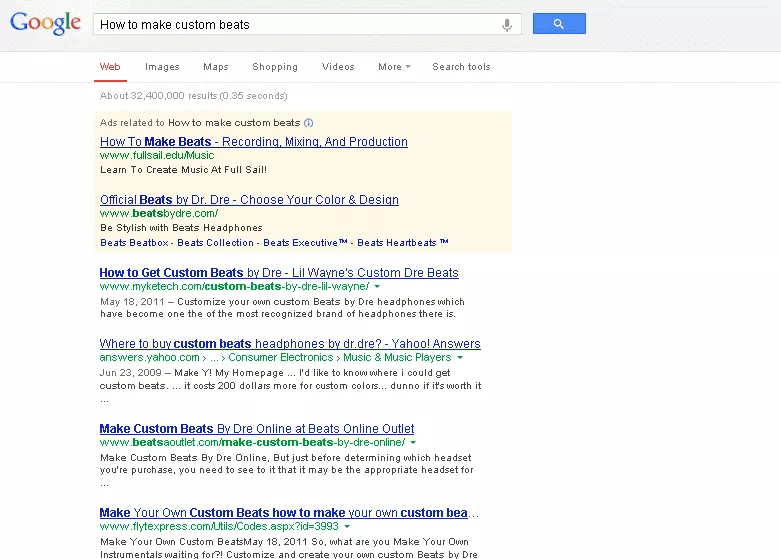Click the www.fullsail.edu/Music ad URL
Viewport: 781px width, 559px height.
tap(157, 155)
